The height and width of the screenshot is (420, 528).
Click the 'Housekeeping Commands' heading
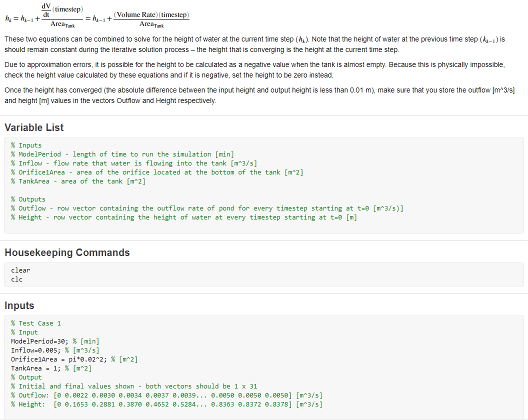(67, 252)
